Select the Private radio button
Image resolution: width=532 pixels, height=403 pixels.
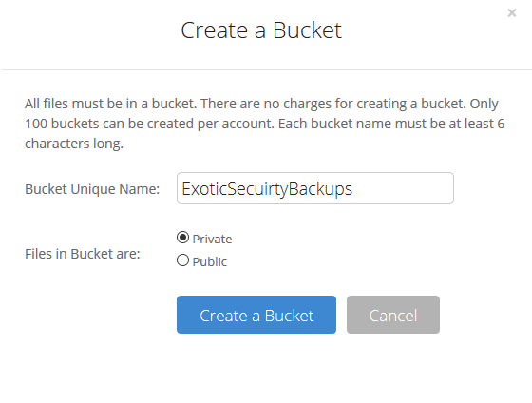coord(182,238)
